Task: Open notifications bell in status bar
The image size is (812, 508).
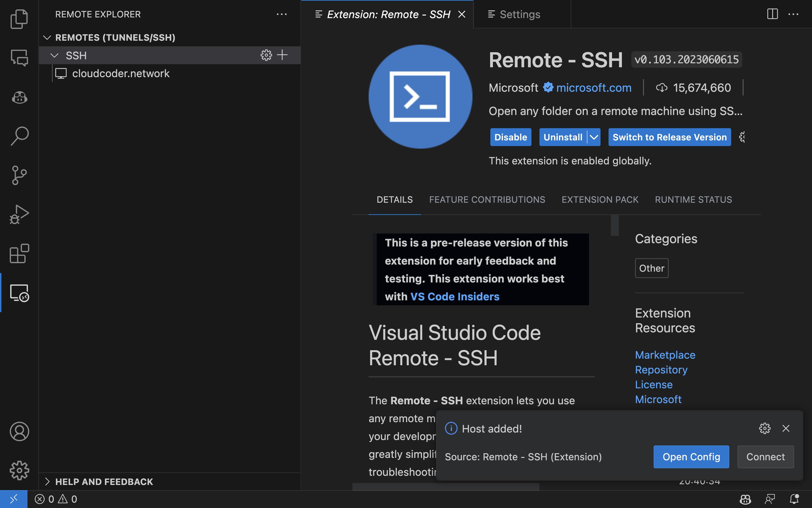Action: pyautogui.click(x=794, y=499)
